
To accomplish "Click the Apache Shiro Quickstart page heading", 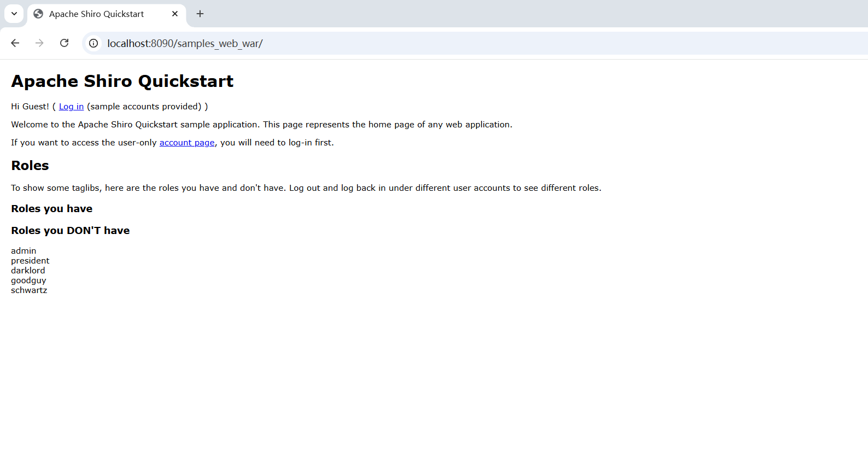I will coord(122,81).
